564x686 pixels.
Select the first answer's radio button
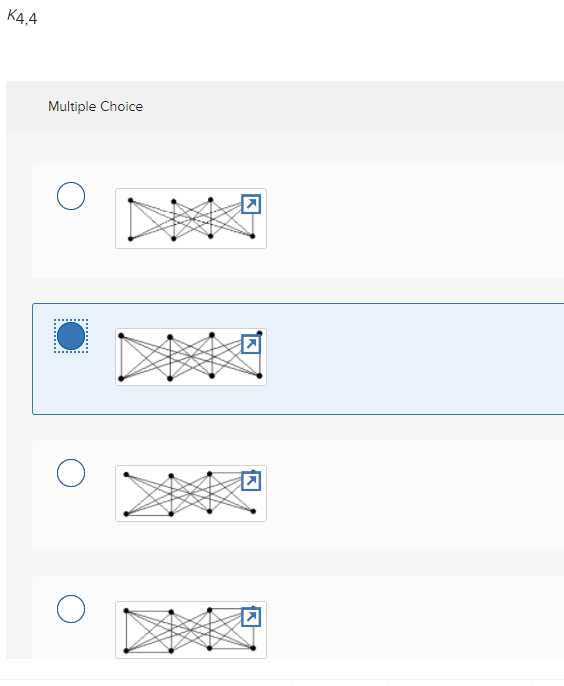(x=71, y=196)
